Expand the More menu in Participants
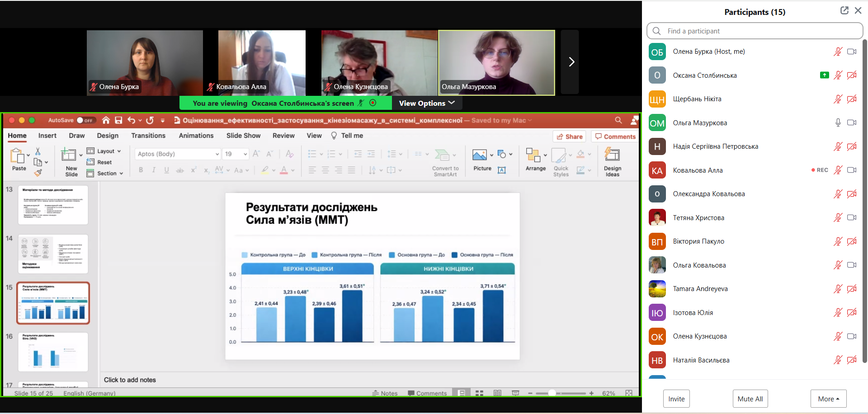Screen dimensions: 868x414 (x=828, y=399)
